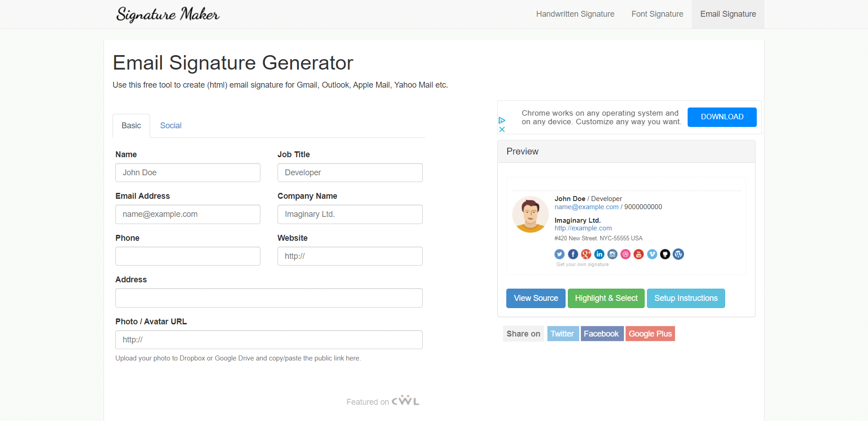The image size is (868, 421).
Task: Close the Chrome ad with X icon
Action: (502, 130)
